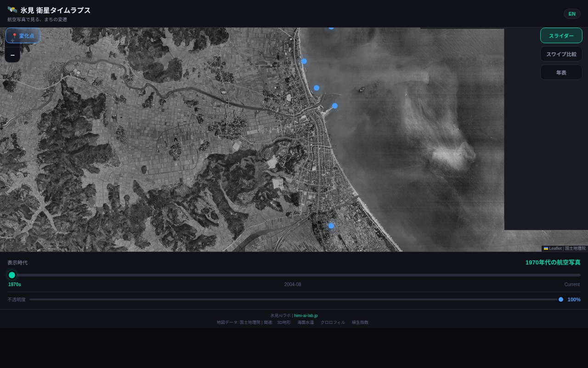Click the blue marker just north of the harbor

pyautogui.click(x=317, y=88)
